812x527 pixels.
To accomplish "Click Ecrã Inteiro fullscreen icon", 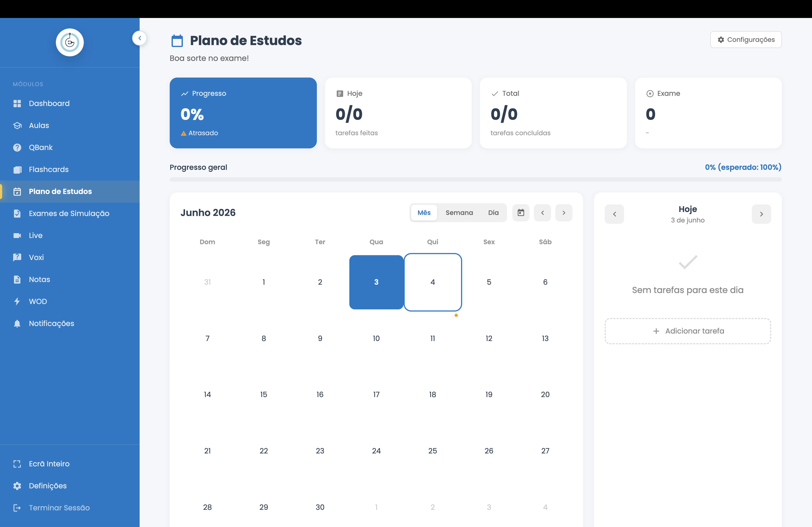I will pyautogui.click(x=17, y=464).
